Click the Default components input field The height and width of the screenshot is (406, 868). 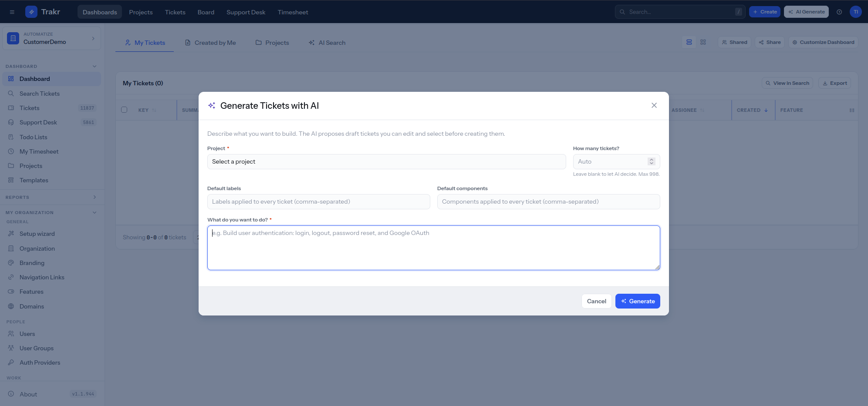coord(549,201)
